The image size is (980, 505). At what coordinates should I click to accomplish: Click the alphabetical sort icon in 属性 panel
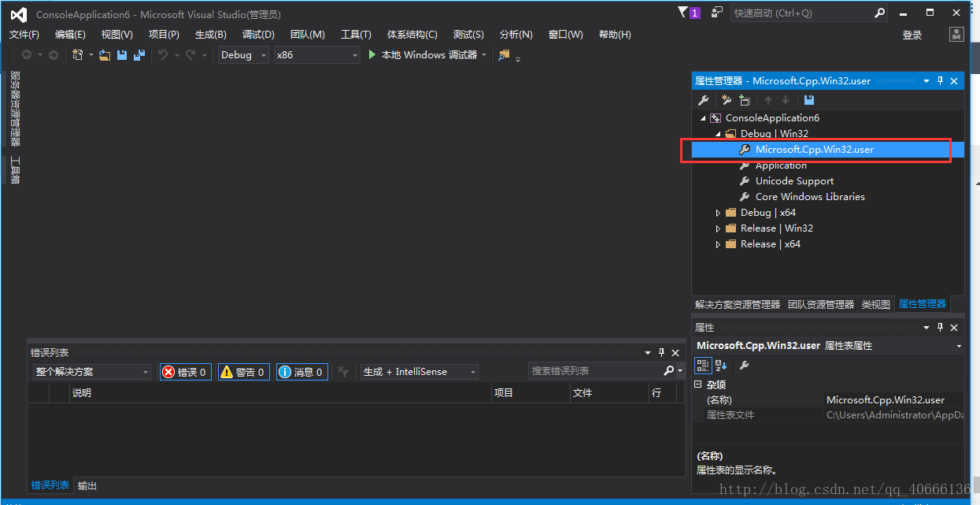click(x=721, y=366)
